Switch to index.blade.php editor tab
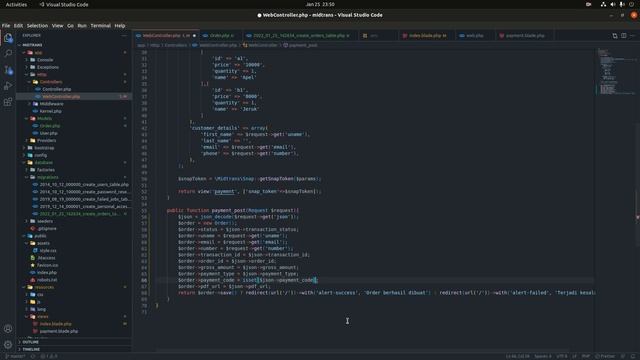This screenshot has height=360, width=640. click(x=427, y=36)
